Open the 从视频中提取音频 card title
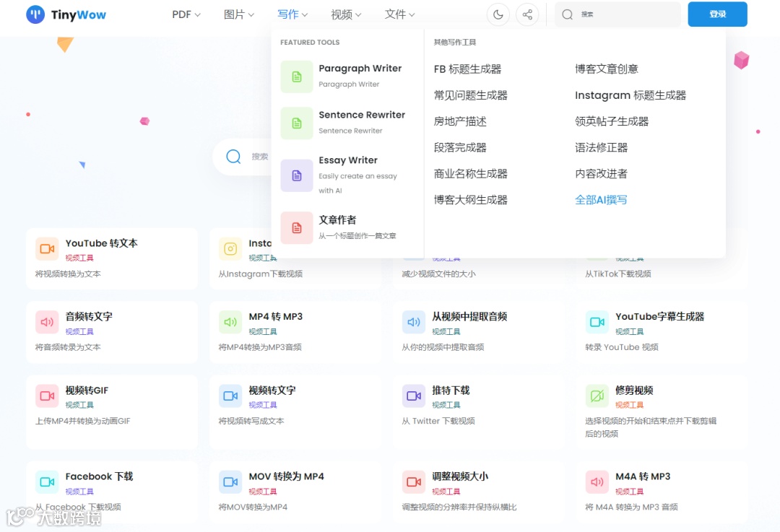 pos(469,317)
